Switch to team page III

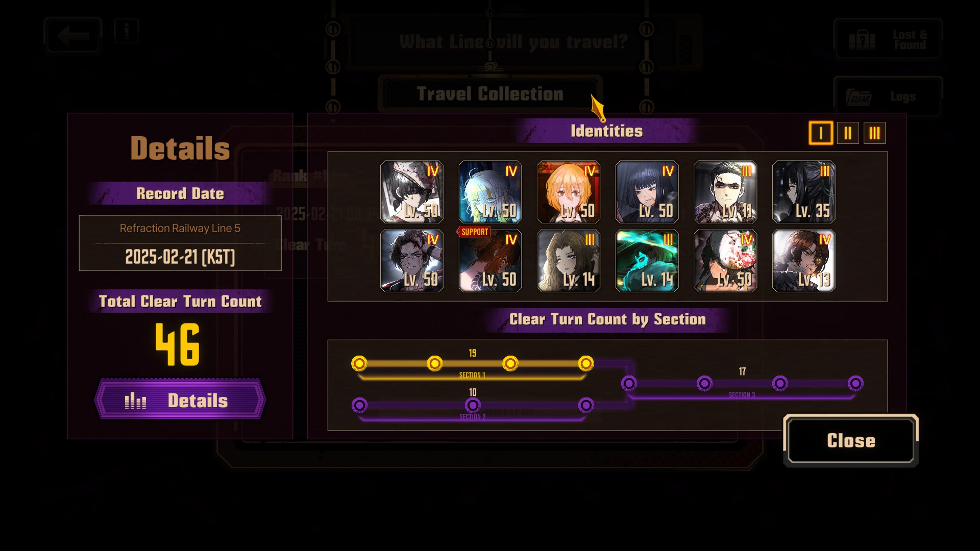pos(874,133)
